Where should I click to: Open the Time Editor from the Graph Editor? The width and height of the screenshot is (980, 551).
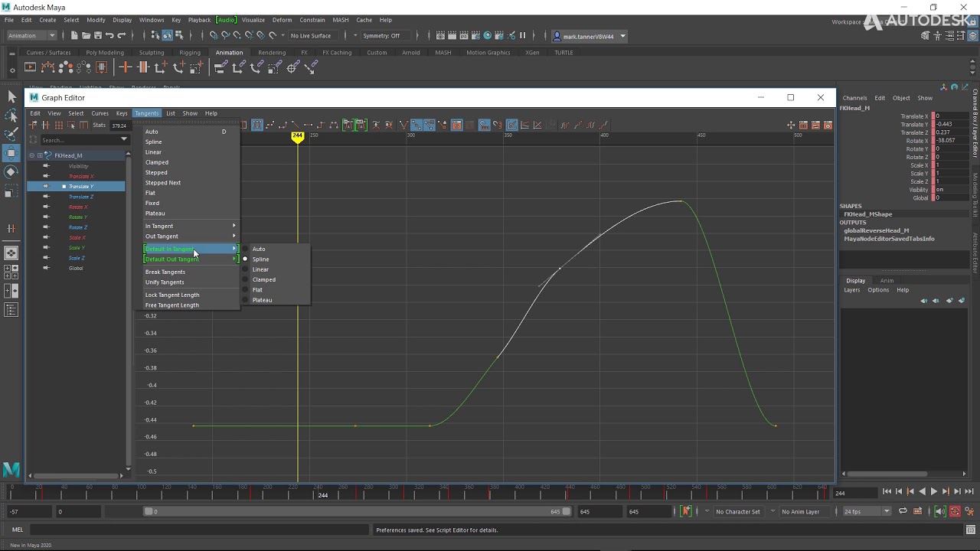(828, 126)
